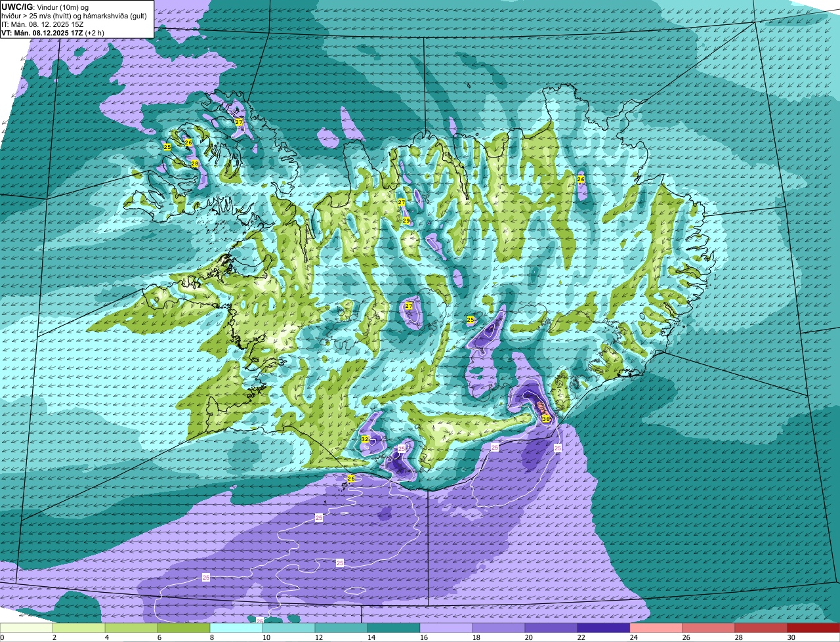Click the 24–26 m/s pink legend swatch

tap(656, 628)
